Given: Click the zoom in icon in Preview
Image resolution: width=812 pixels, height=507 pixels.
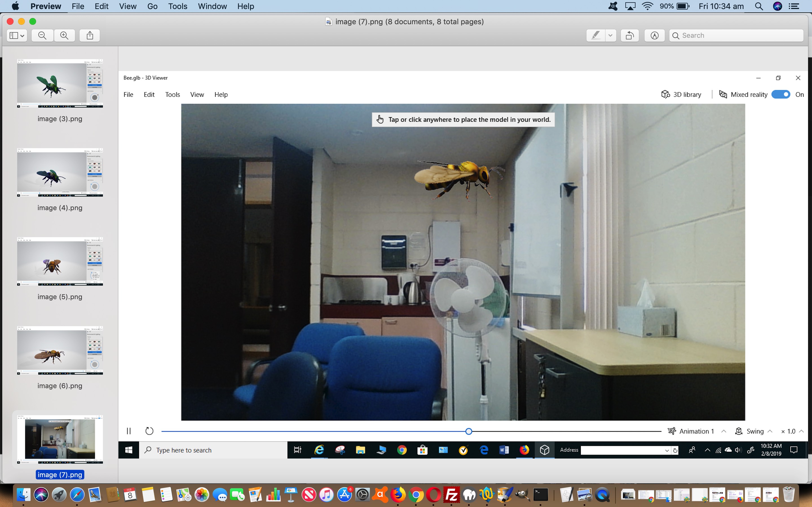Looking at the screenshot, I should tap(64, 35).
